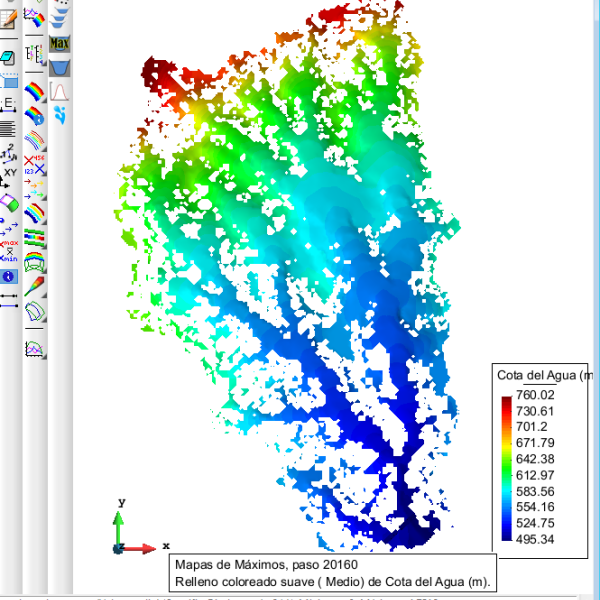Choose the rainbow Contour Lines tool
Viewport: 600px width, 600px height.
click(x=35, y=140)
